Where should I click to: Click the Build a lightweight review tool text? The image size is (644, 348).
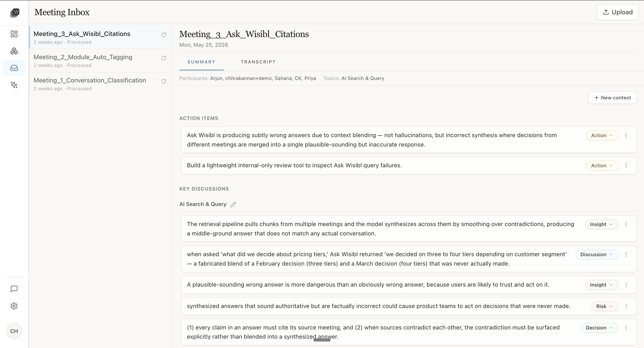pos(294,165)
